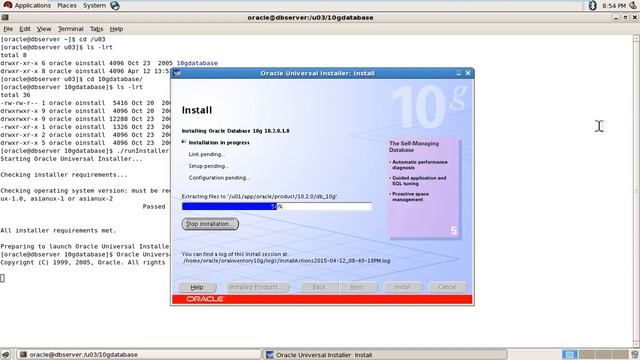This screenshot has width=640, height=360.
Task: Click the 'Link pending...' status line
Action: pyautogui.click(x=207, y=154)
